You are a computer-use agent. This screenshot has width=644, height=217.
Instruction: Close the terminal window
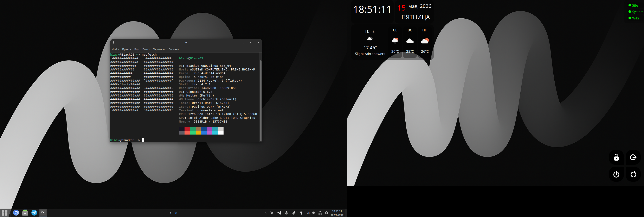258,43
